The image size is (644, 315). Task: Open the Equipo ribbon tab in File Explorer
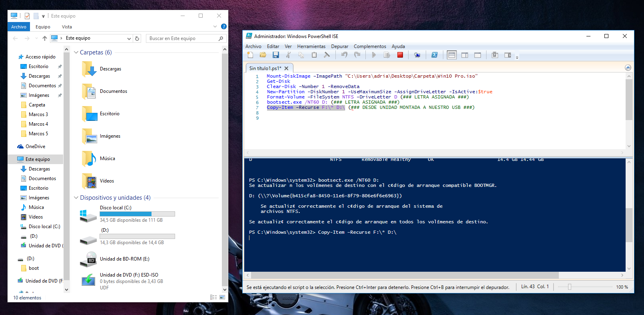(43, 27)
